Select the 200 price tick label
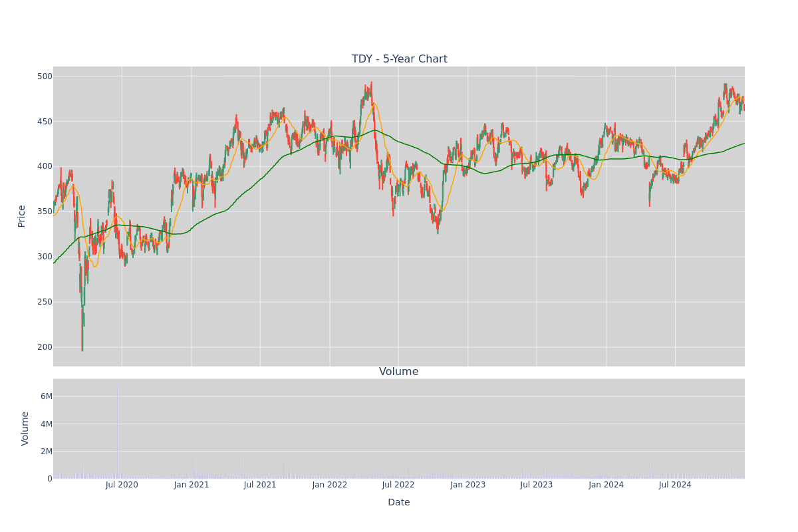Image resolution: width=798 pixels, height=532 pixels. click(45, 347)
